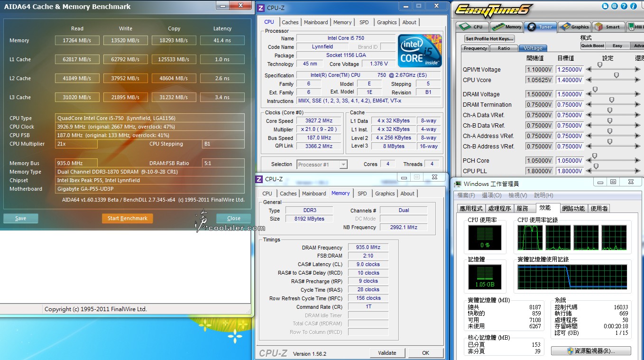Open EasyTune6 help question-mark icon
This screenshot has height=360, width=644.
pos(624,6)
